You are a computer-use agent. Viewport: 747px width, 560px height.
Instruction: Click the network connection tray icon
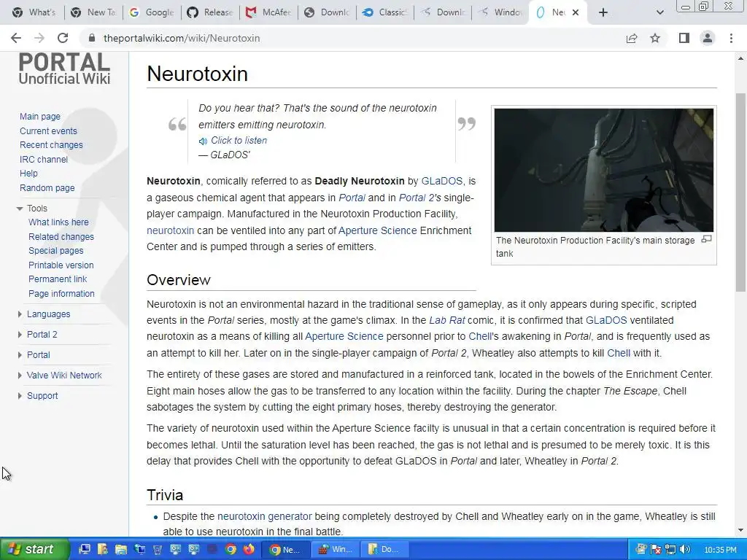tap(670, 550)
